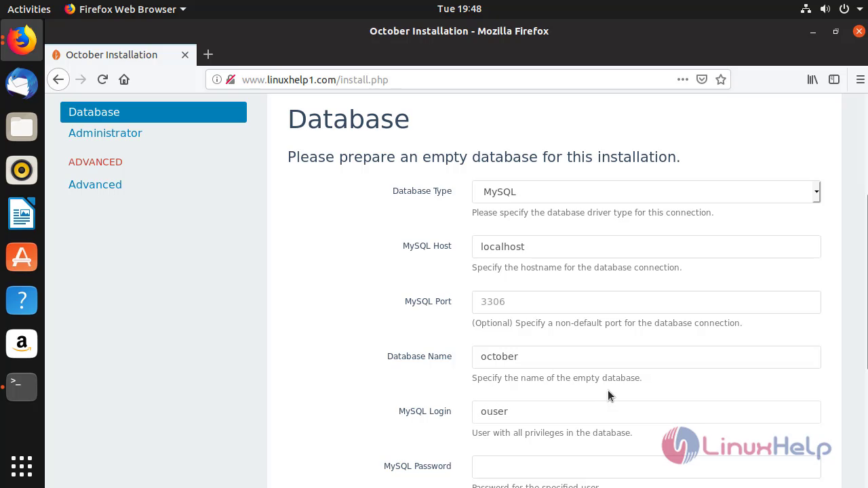This screenshot has height=488, width=868.
Task: Open the network status icon in the top bar
Action: (806, 9)
